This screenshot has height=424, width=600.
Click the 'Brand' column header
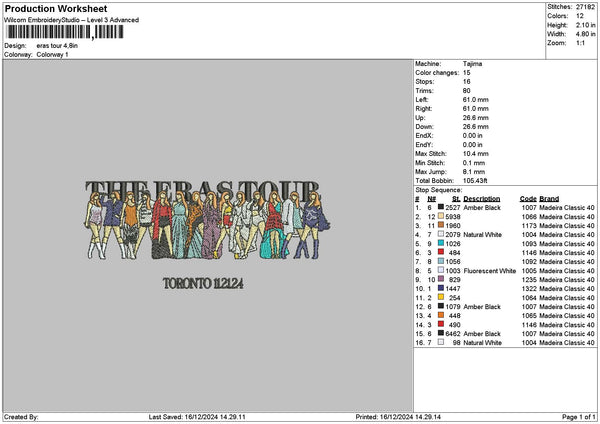tap(549, 199)
